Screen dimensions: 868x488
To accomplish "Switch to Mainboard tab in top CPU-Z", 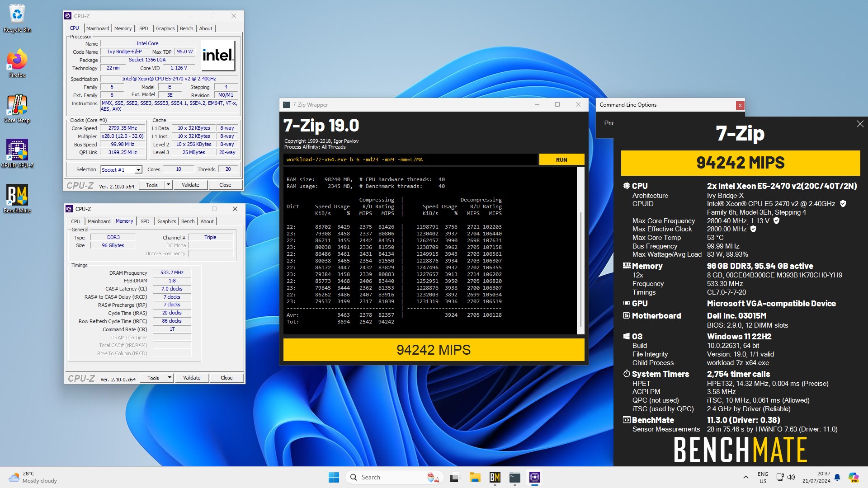I will [x=98, y=28].
